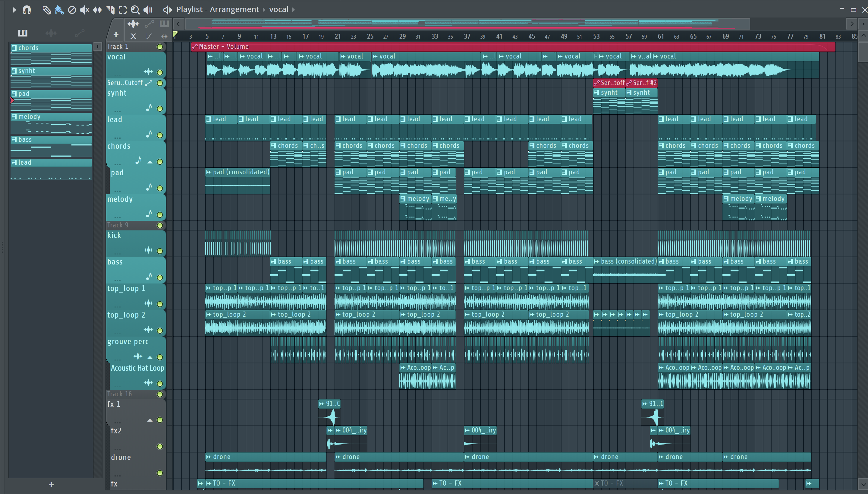The height and width of the screenshot is (494, 868).
Task: Click the vocal breadcrumb label
Action: pyautogui.click(x=279, y=10)
